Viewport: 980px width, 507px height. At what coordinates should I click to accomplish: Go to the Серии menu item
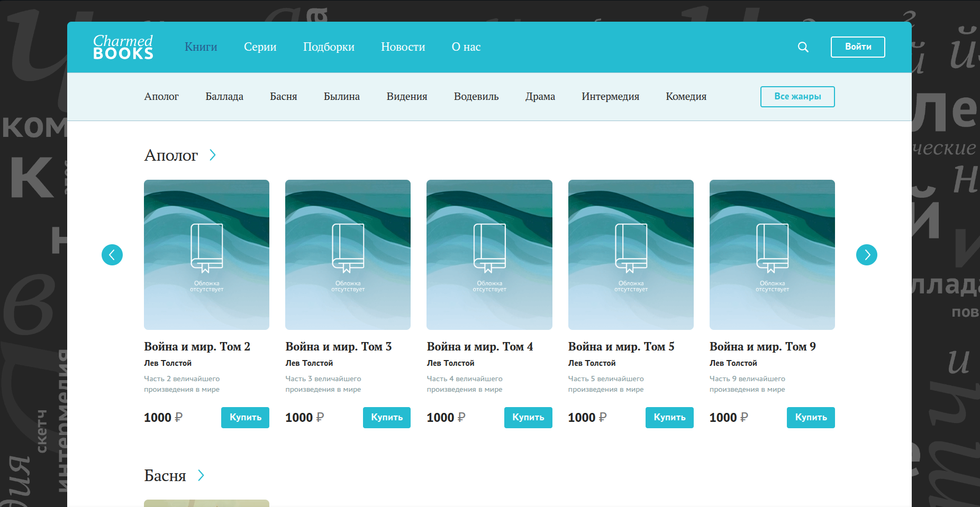click(260, 47)
